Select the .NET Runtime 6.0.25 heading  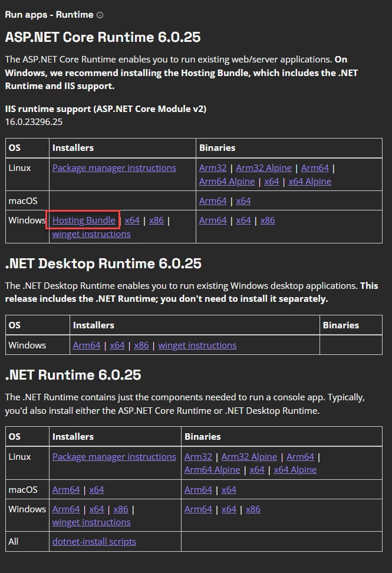73,375
